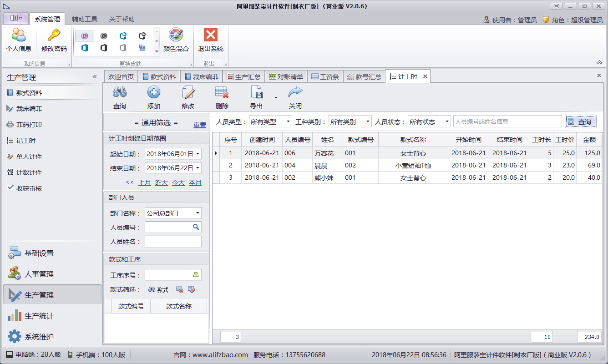Click the 删除 delete icon
Image resolution: width=608 pixels, height=364 pixels.
[222, 93]
